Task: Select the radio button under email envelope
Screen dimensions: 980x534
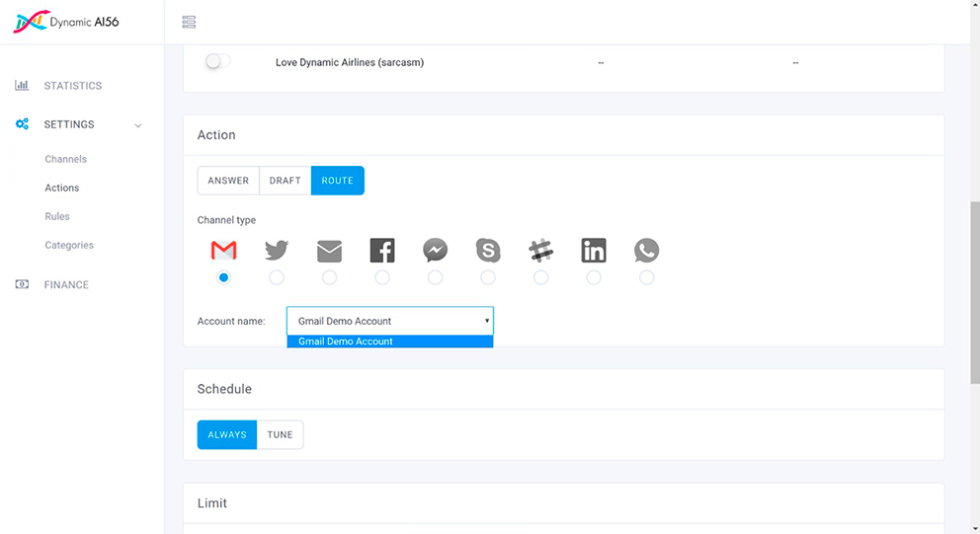Action: tap(329, 277)
